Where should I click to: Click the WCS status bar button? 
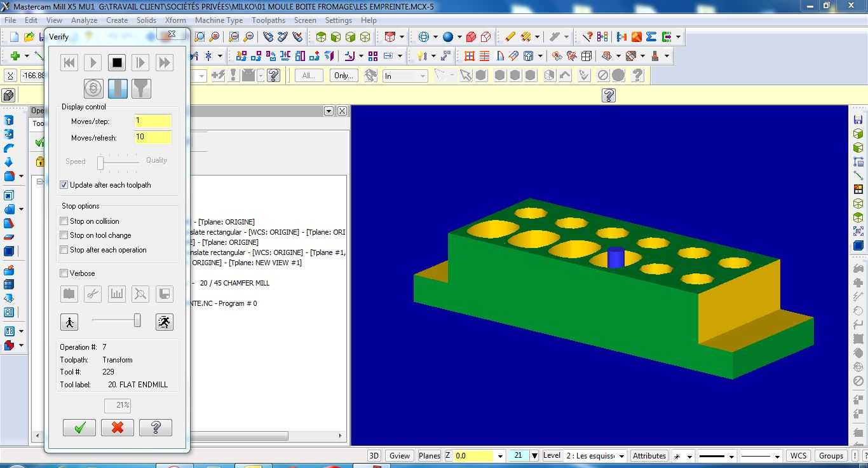[799, 455]
